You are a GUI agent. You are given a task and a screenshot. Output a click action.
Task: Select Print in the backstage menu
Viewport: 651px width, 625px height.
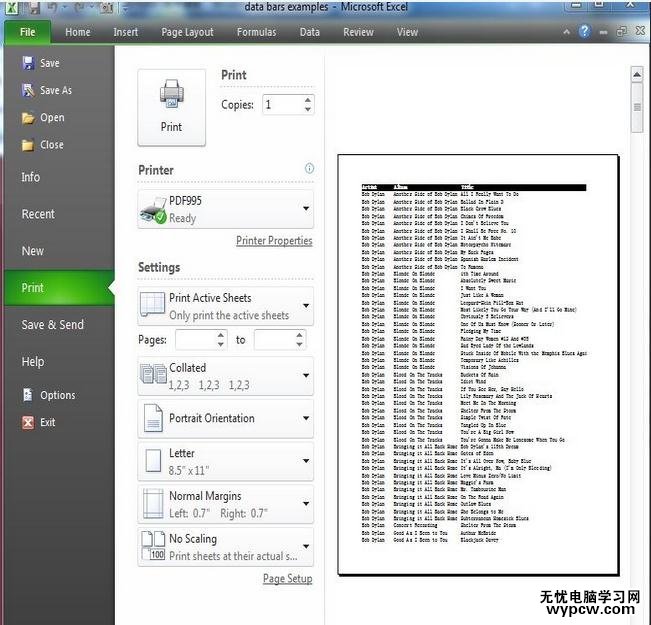pyautogui.click(x=59, y=288)
